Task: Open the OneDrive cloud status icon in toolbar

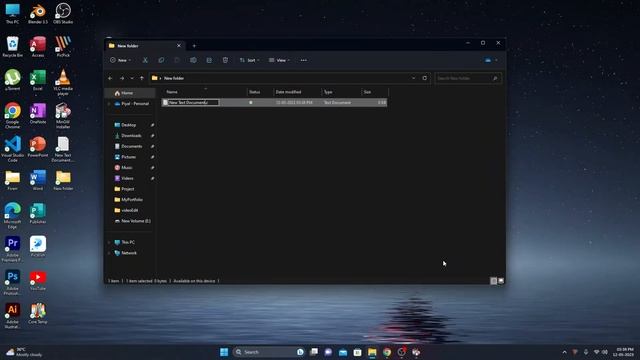Action: [488, 60]
